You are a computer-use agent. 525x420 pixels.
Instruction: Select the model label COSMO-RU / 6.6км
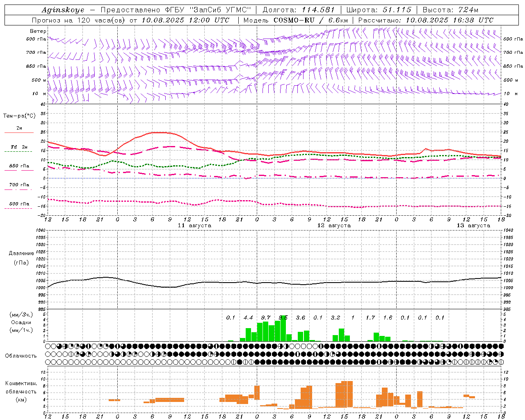[311, 20]
